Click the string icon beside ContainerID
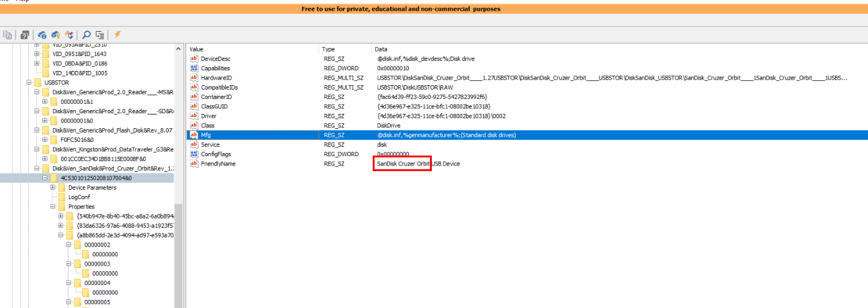 pyautogui.click(x=194, y=97)
